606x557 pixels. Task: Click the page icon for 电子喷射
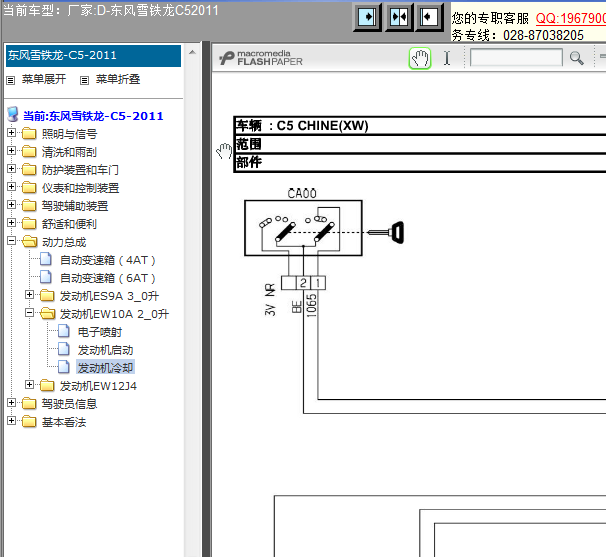(64, 331)
